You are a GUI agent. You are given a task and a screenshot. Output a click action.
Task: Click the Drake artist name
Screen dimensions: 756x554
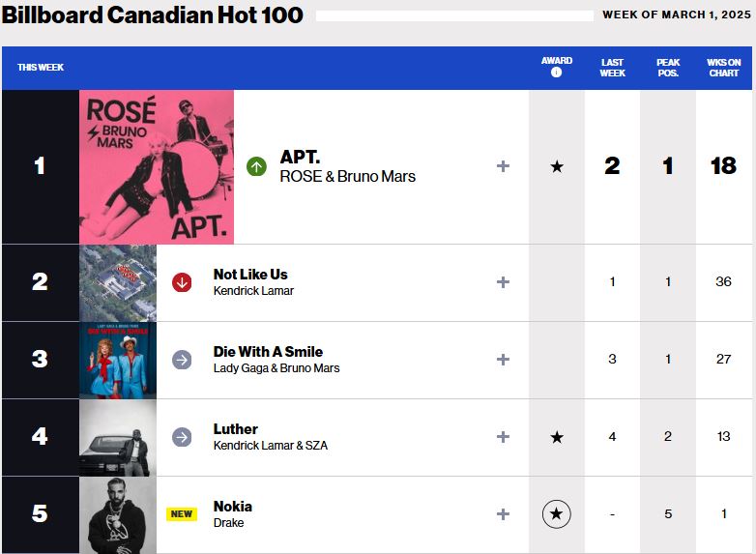(x=228, y=522)
